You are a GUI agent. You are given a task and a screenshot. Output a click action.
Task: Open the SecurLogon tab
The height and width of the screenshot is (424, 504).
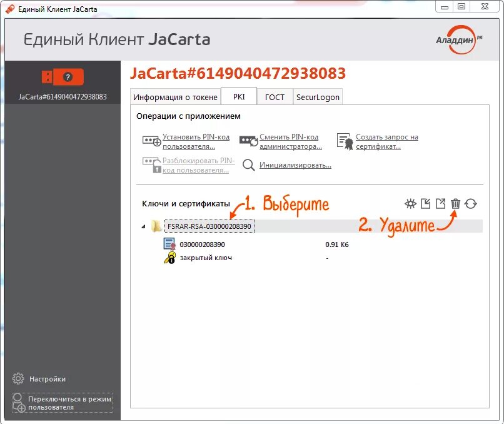[x=318, y=97]
